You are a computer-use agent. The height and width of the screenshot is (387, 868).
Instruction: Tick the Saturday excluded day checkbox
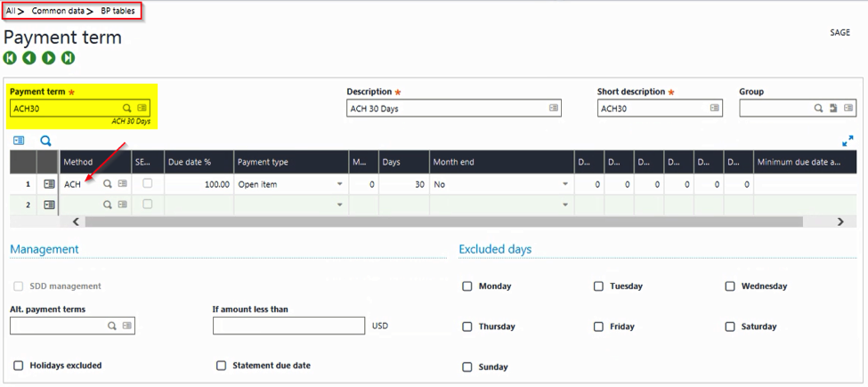[x=730, y=327]
